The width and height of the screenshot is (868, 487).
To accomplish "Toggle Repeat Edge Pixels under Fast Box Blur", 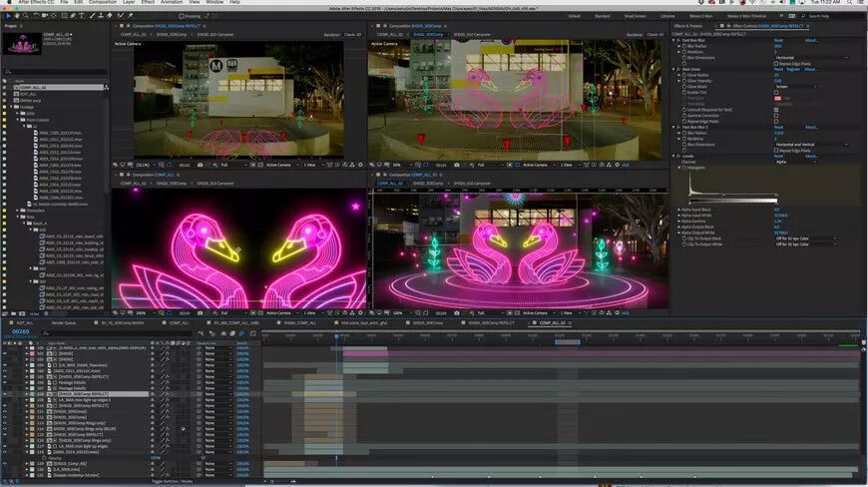I will (776, 64).
